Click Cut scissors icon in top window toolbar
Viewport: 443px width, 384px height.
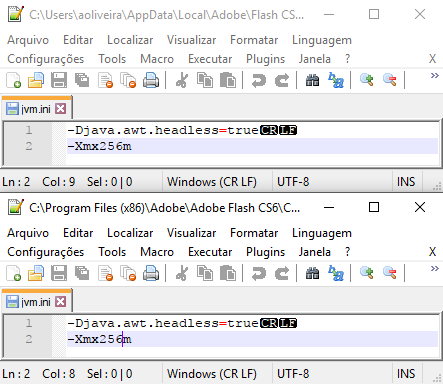point(182,80)
